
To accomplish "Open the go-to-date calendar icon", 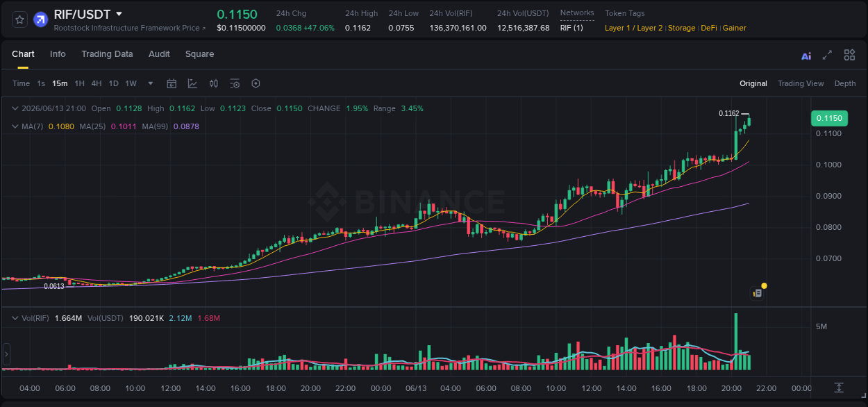I will (172, 83).
